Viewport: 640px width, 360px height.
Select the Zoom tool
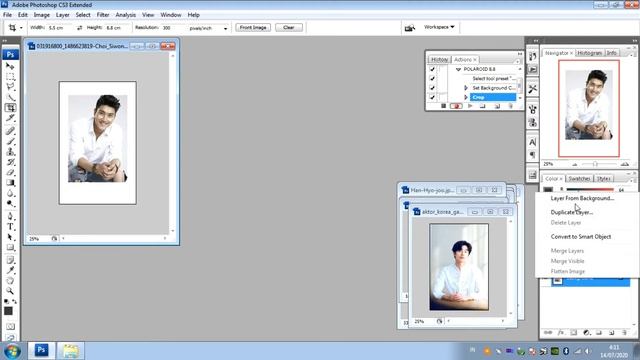pyautogui.click(x=10, y=291)
